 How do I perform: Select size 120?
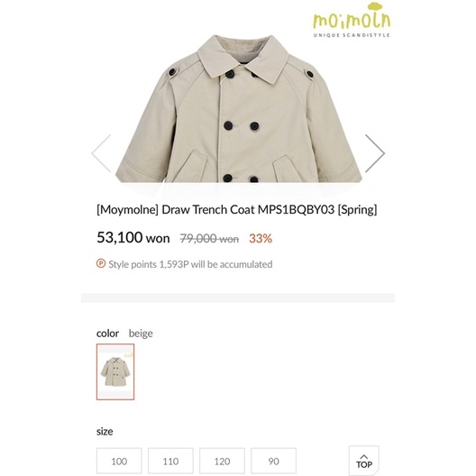222,462
